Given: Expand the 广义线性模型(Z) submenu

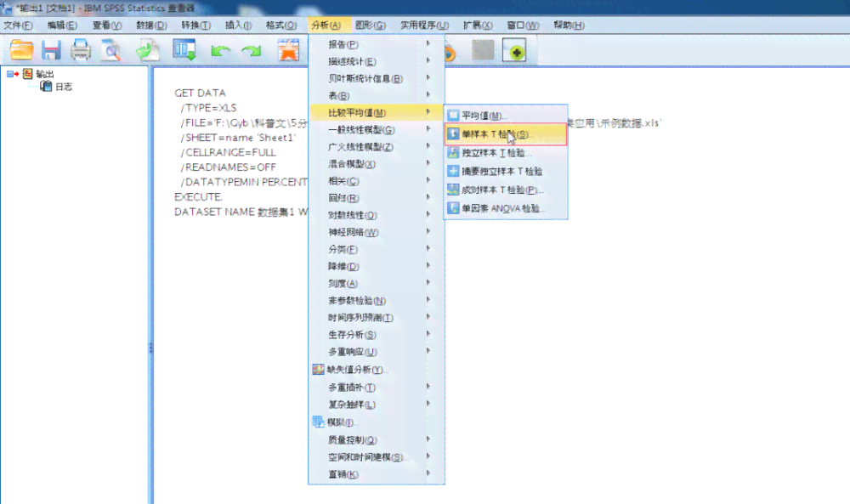Looking at the screenshot, I should tap(377, 147).
